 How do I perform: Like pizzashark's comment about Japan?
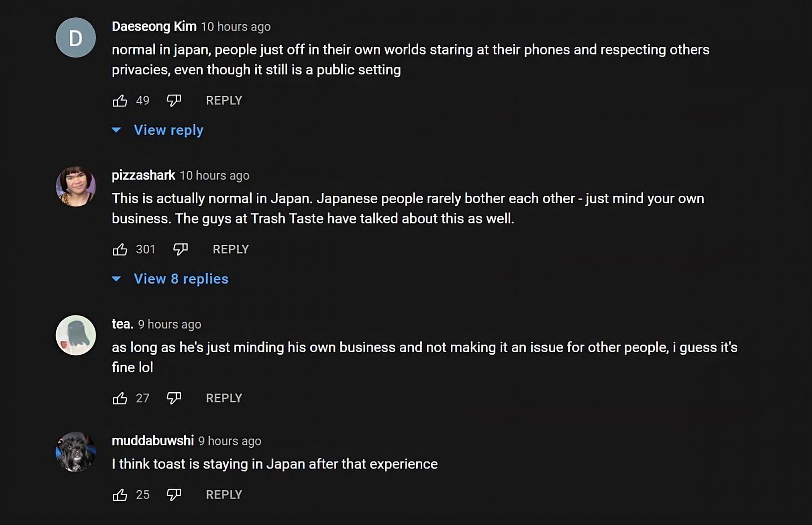pyautogui.click(x=120, y=249)
